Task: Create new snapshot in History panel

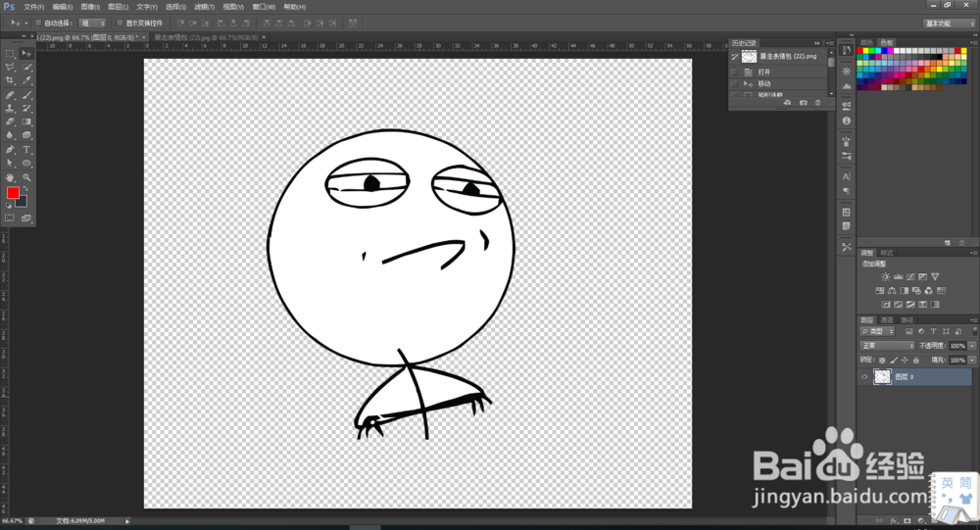Action: point(804,103)
